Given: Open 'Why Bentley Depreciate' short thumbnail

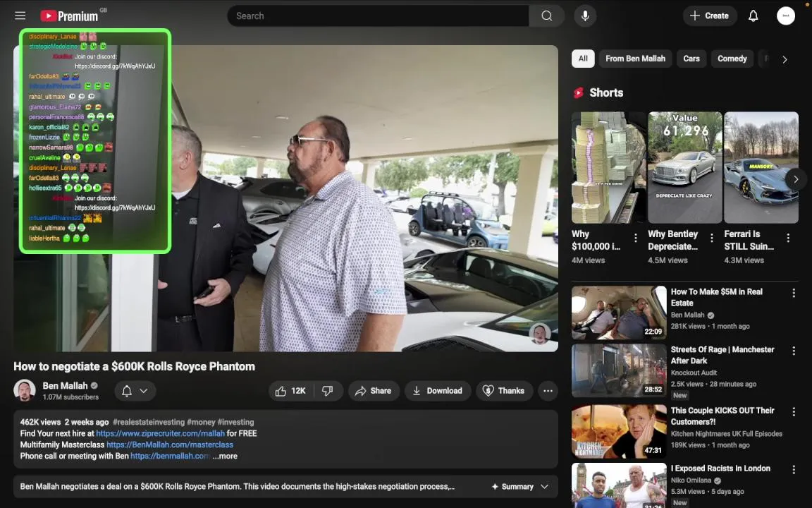Looking at the screenshot, I should (684, 167).
